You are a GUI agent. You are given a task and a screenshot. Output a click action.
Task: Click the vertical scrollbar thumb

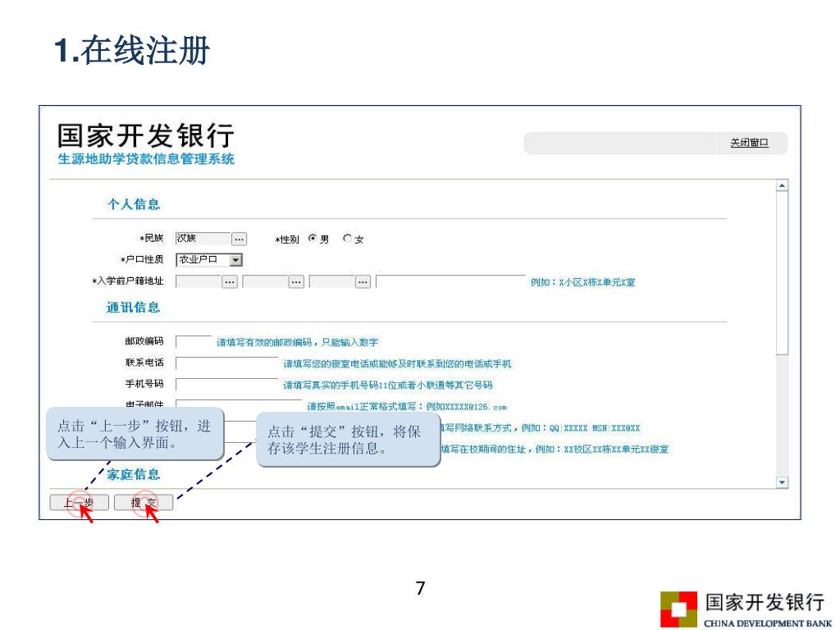[x=782, y=273]
